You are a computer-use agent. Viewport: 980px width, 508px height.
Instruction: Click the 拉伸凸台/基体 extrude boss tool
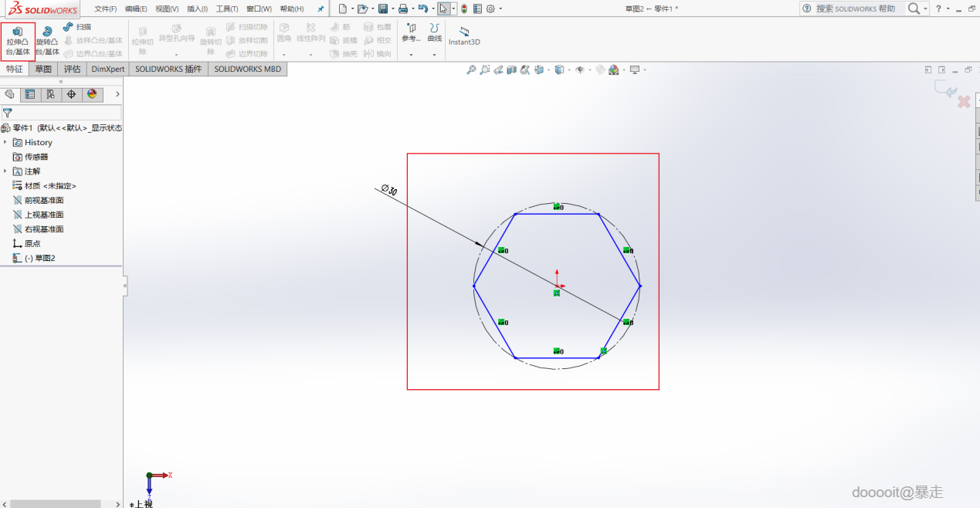point(18,40)
